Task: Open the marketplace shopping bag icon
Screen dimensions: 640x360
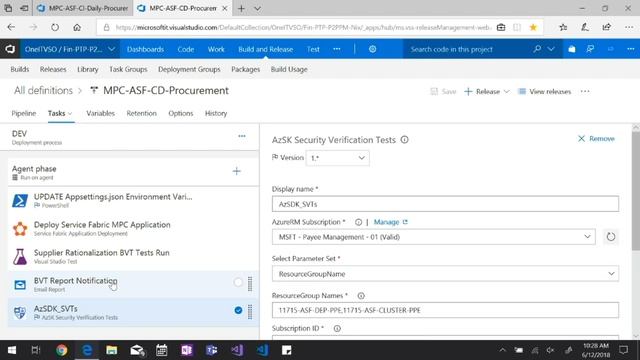Action: tap(571, 49)
